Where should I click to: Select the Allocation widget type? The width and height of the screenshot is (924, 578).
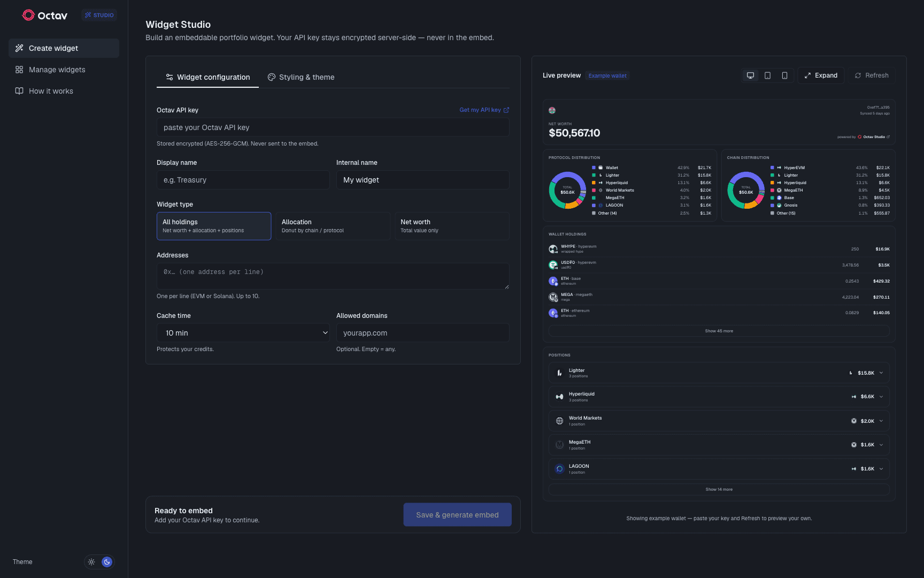pos(333,226)
